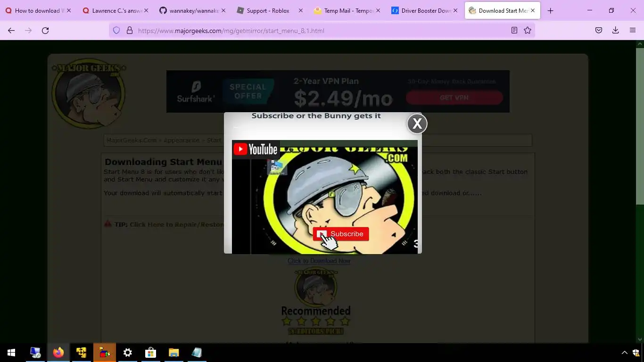Image resolution: width=644 pixels, height=362 pixels.
Task: Click the page vertical scrollbar thumb
Action: 640,126
